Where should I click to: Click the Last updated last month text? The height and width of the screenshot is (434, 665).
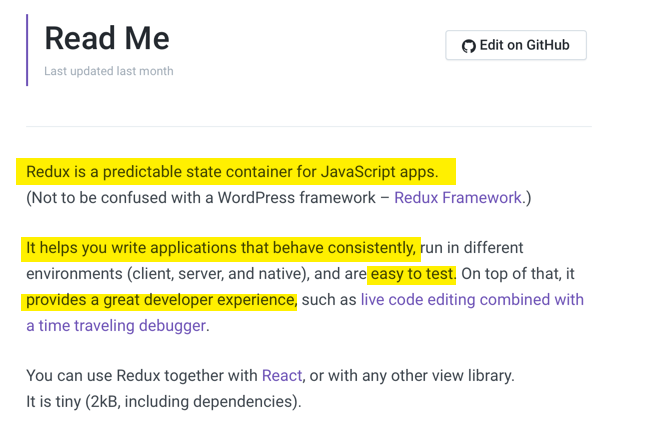click(x=108, y=72)
